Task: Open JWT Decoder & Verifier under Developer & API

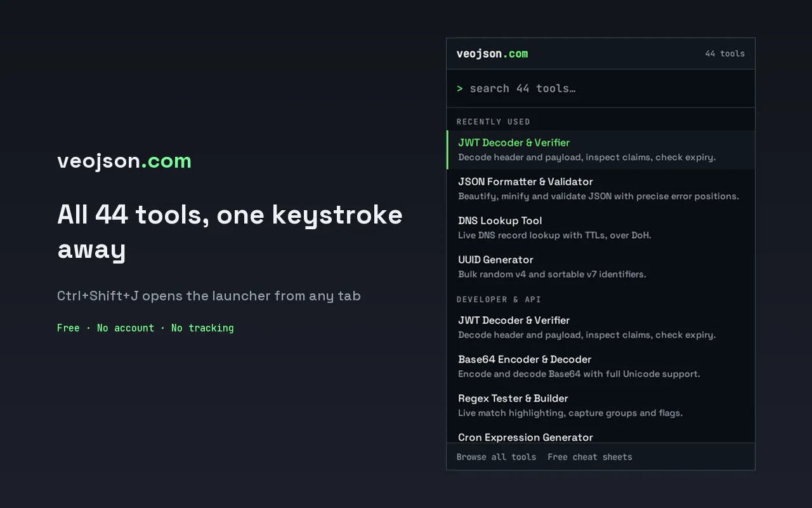Action: tap(601, 327)
